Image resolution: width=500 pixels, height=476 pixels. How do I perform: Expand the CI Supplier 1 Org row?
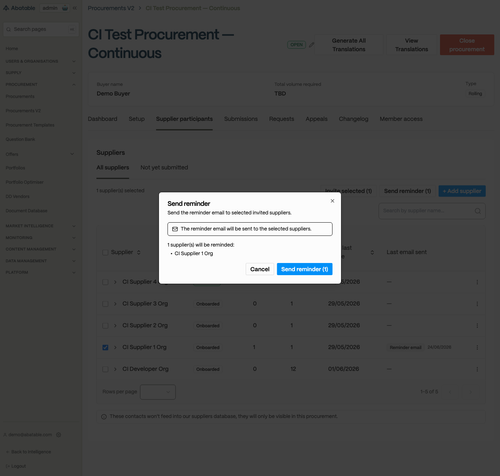(x=115, y=347)
